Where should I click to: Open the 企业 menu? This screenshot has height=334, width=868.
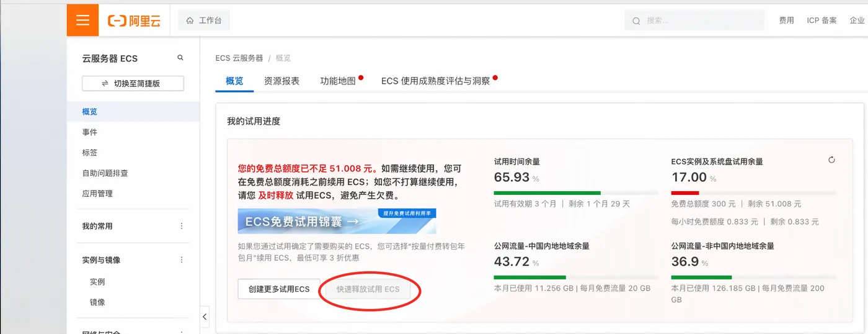tap(857, 20)
